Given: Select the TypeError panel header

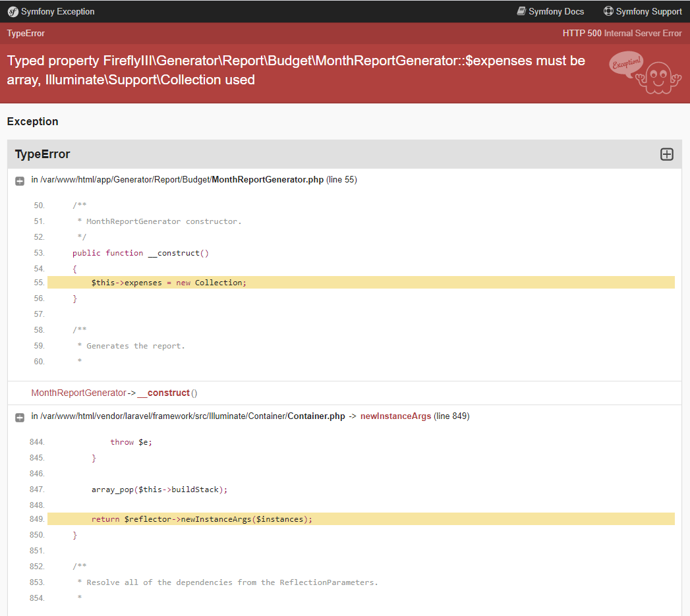Looking at the screenshot, I should pos(42,154).
